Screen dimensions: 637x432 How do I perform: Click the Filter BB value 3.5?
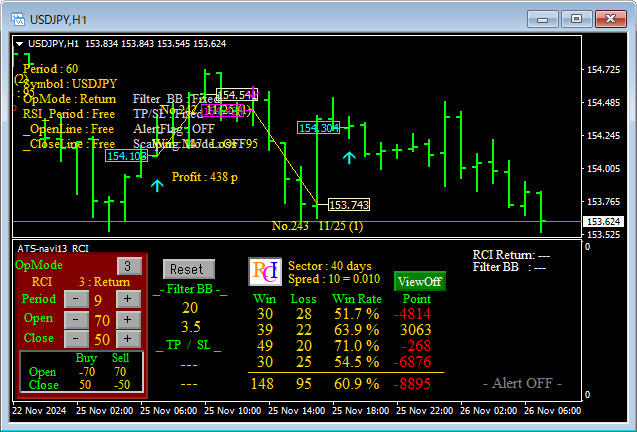(191, 327)
